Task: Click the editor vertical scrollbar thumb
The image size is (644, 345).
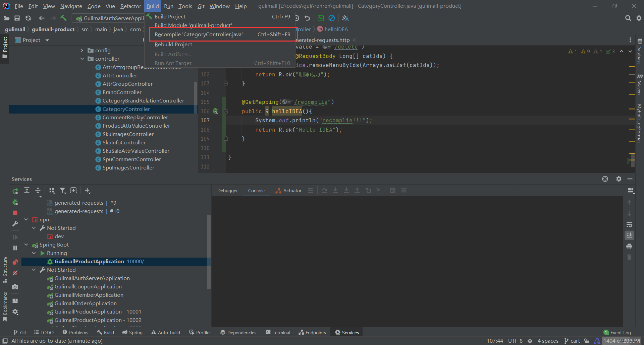Action: point(633,160)
